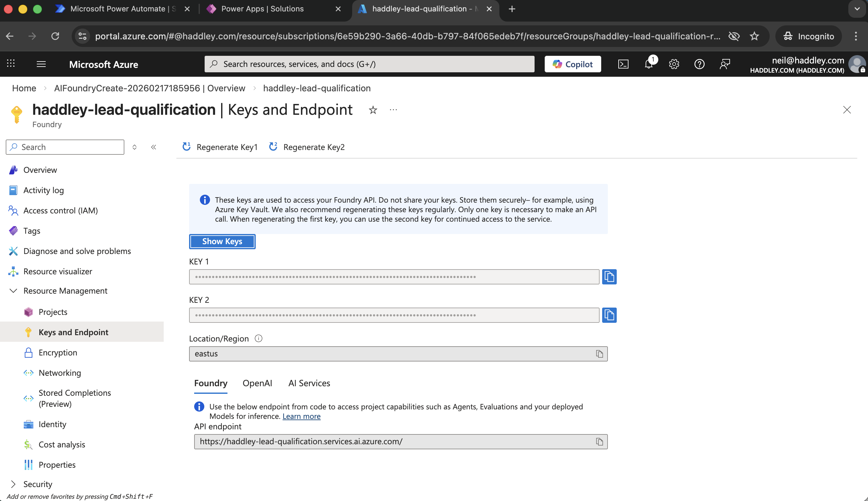Viewport: 868px width, 501px height.
Task: Open the Azure portal menu hamburger icon
Action: (x=41, y=64)
